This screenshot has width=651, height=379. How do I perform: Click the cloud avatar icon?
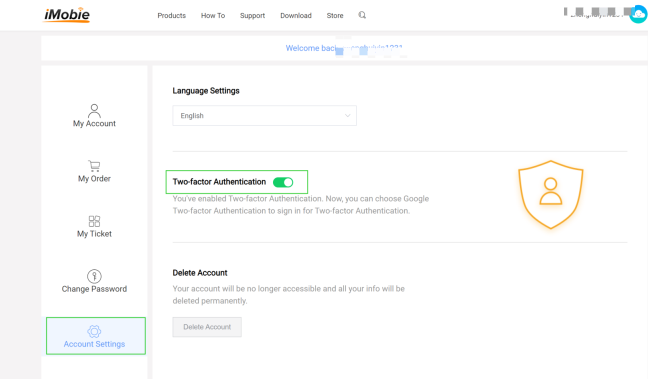[x=639, y=15]
